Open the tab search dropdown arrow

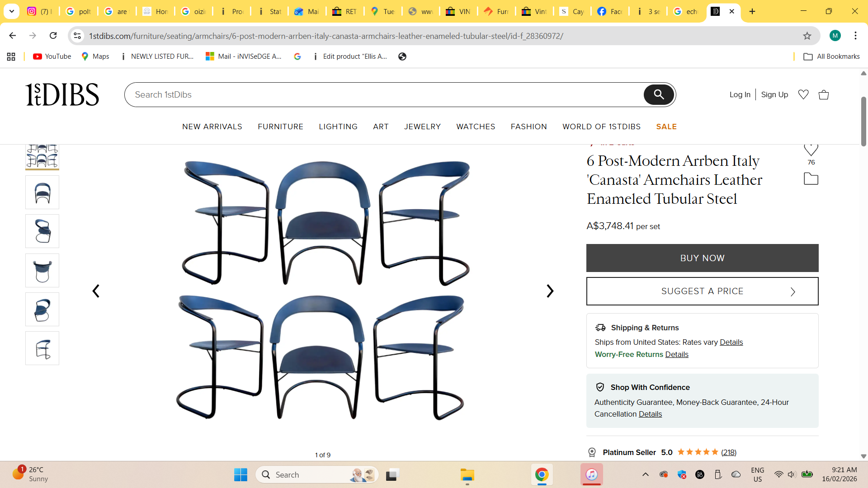12,11
